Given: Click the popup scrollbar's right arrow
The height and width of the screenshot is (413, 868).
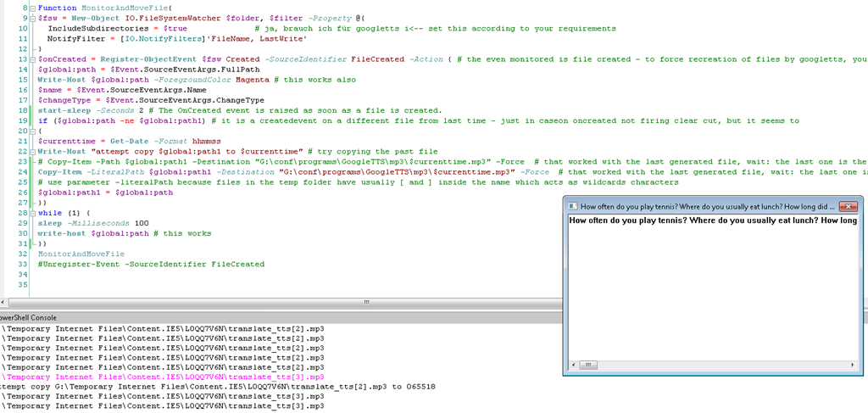Looking at the screenshot, I should pyautogui.click(x=852, y=366).
